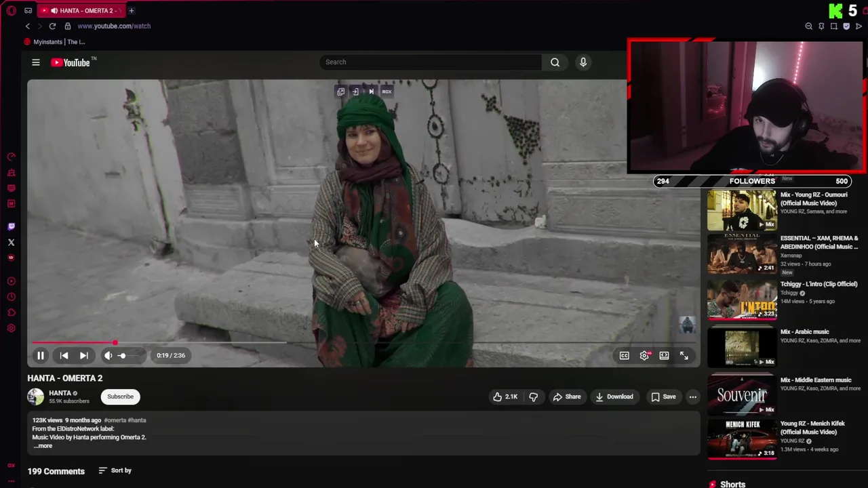Click the picture-in-picture popout icon above video
The image size is (868, 488).
341,91
